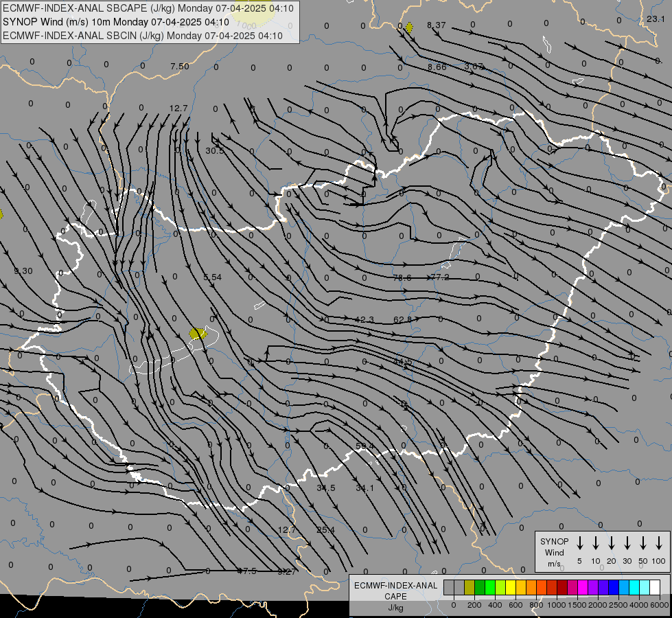Click the m/s unit in wind legend
This screenshot has width=672, height=618.
pyautogui.click(x=554, y=564)
